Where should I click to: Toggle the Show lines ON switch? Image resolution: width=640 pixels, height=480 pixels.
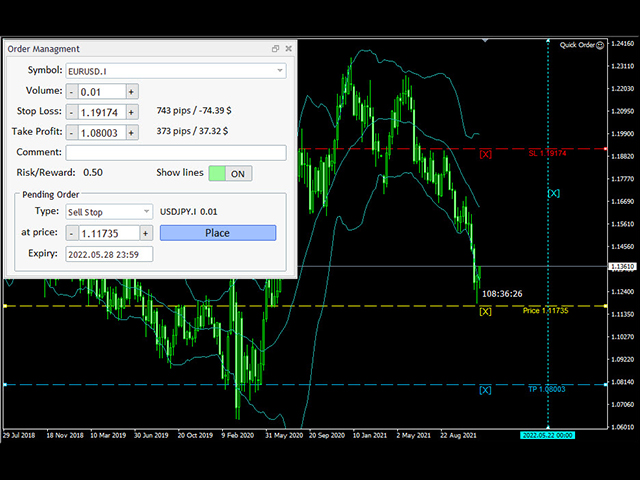tap(230, 173)
